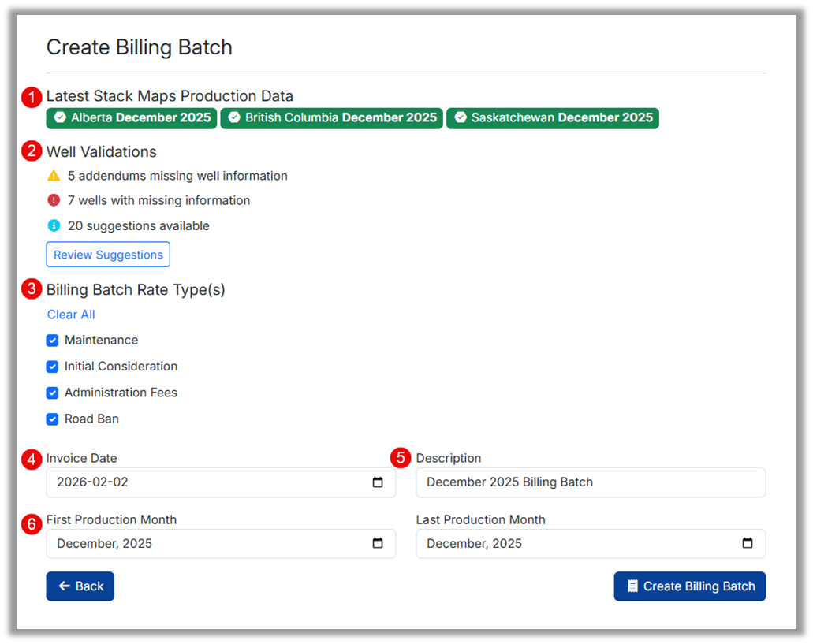Image resolution: width=813 pixels, height=644 pixels.
Task: Uncheck the Road Ban checkbox
Action: [x=52, y=419]
